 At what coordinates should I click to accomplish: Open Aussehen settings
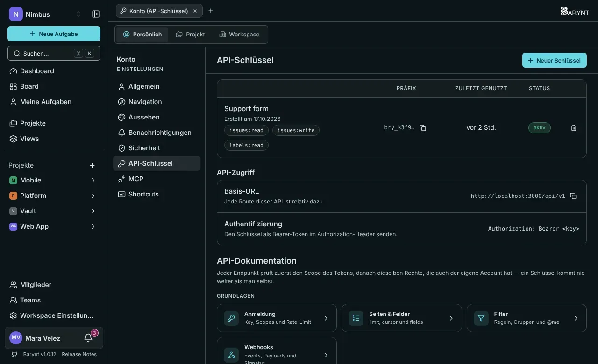(x=157, y=117)
